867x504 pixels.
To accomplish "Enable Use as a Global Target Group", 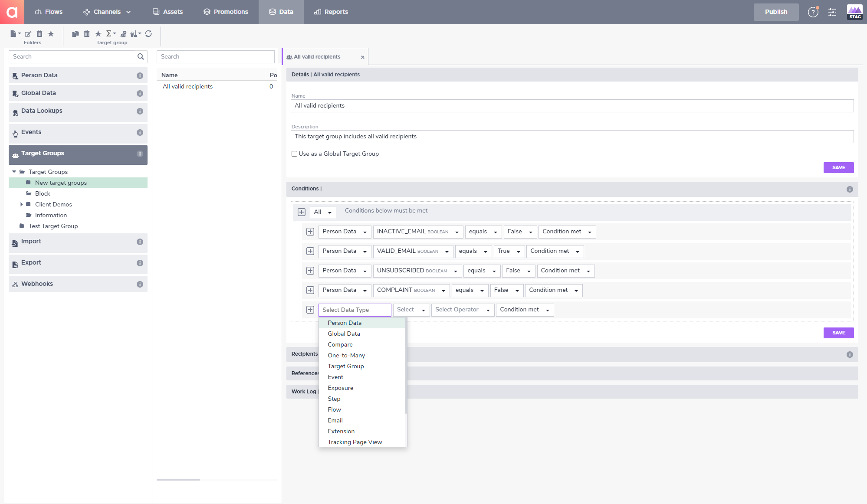I will click(x=295, y=154).
